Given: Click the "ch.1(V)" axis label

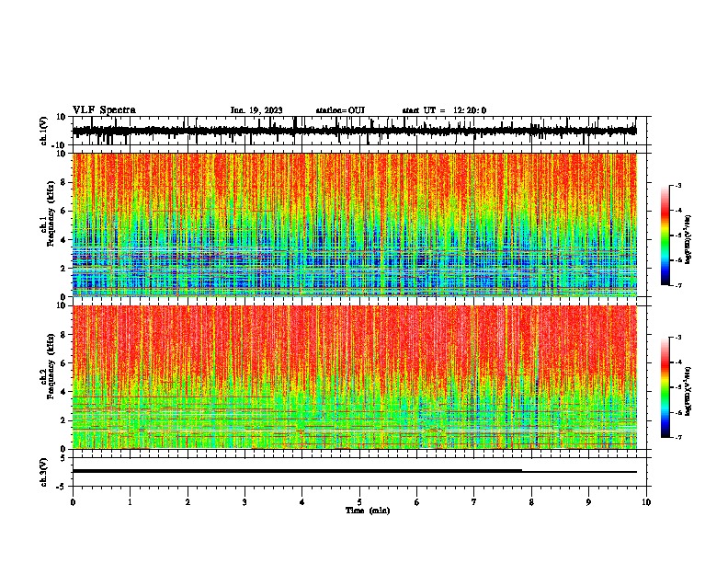Looking at the screenshot, I should click(44, 131).
